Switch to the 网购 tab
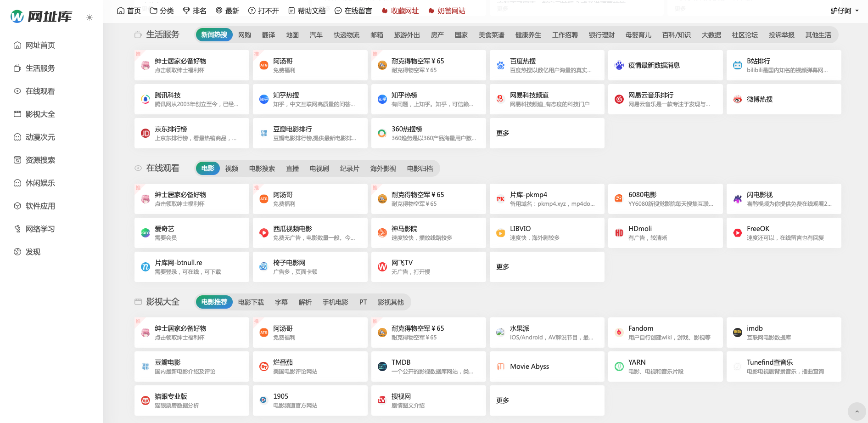This screenshot has width=868, height=423. [x=245, y=35]
